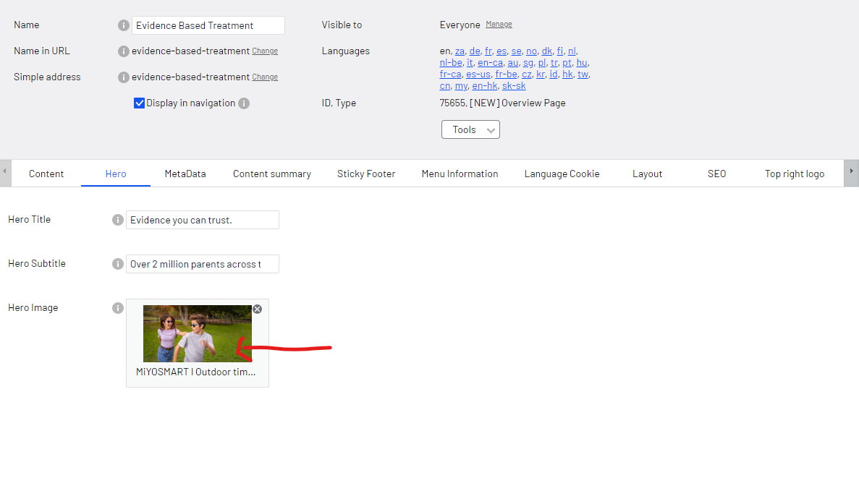Click the Manage link beside Everyone
Image resolution: width=859 pixels, height=504 pixels.
click(x=499, y=25)
